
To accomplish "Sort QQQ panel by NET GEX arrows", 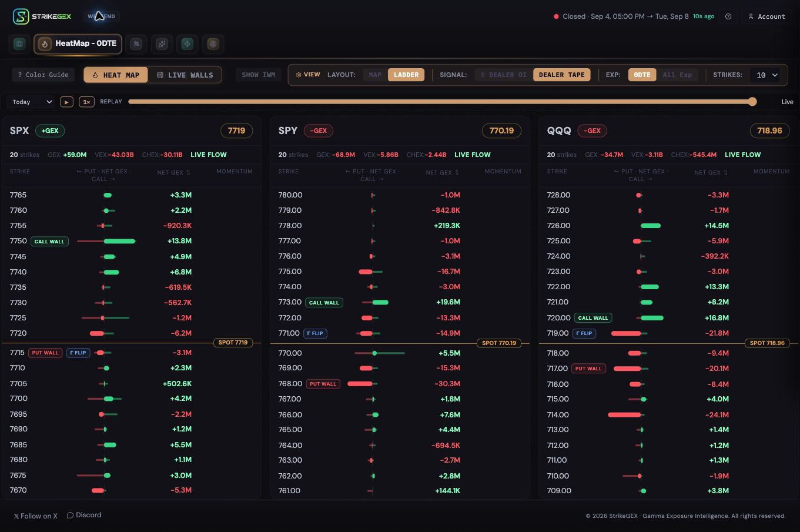I will (725, 173).
